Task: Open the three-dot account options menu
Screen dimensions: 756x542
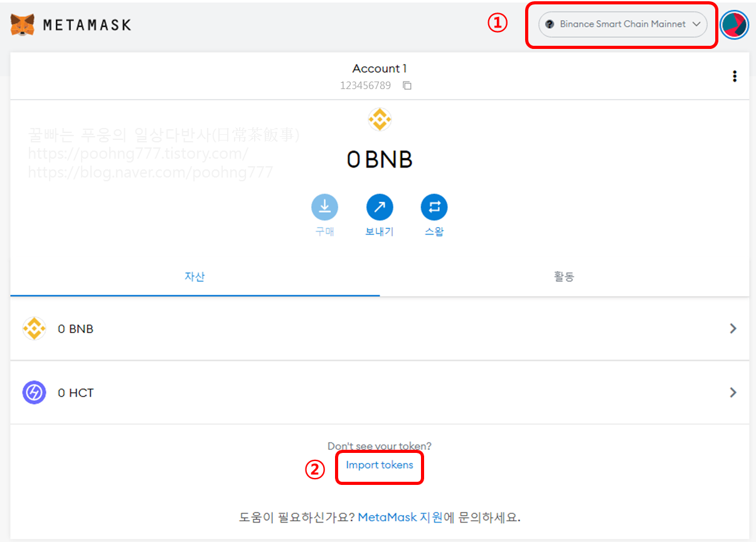Action: click(735, 77)
